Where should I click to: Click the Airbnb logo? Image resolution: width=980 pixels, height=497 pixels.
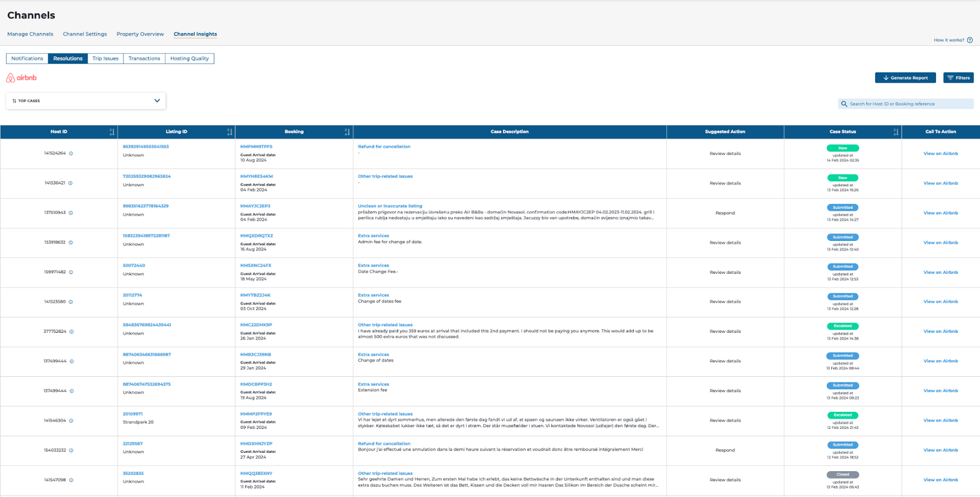pyautogui.click(x=21, y=78)
